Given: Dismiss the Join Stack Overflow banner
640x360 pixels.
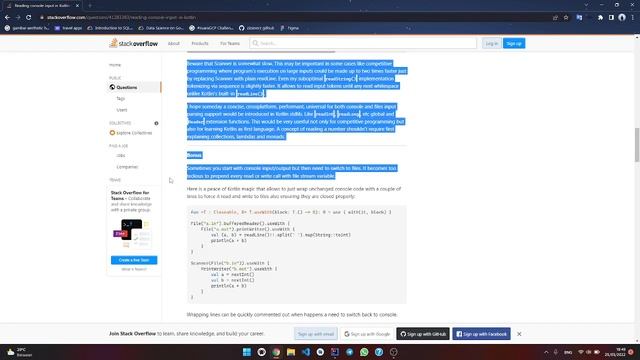Looking at the screenshot, I should pos(519,334).
